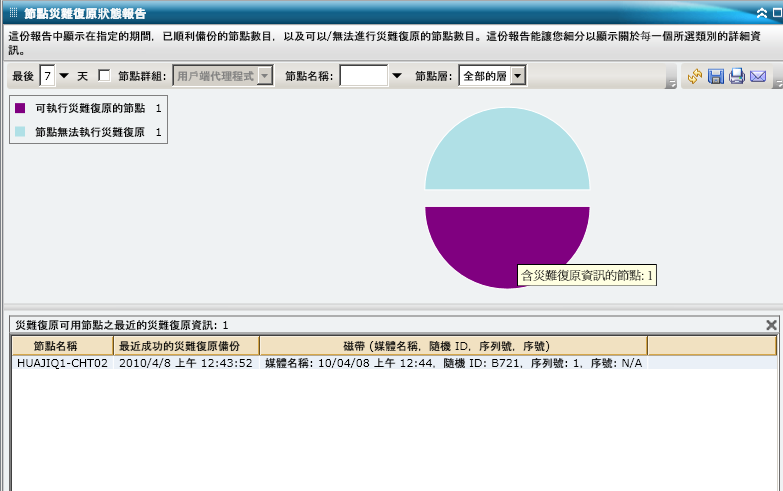The image size is (783, 491).
Task: Open the days count dropdown arrow
Action: pos(64,76)
